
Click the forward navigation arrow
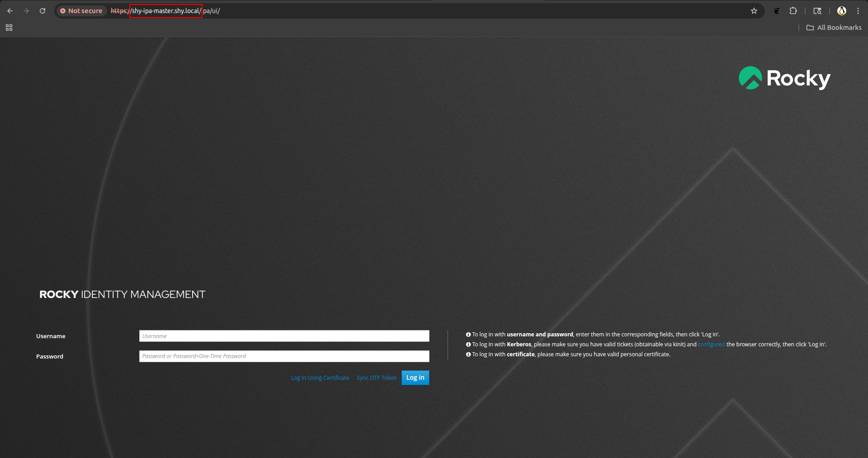26,10
